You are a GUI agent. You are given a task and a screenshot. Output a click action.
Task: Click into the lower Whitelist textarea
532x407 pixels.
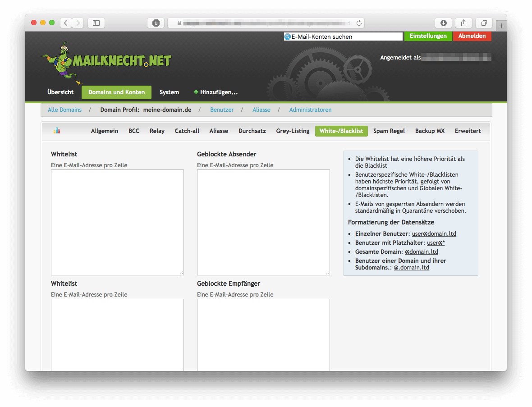click(x=117, y=335)
